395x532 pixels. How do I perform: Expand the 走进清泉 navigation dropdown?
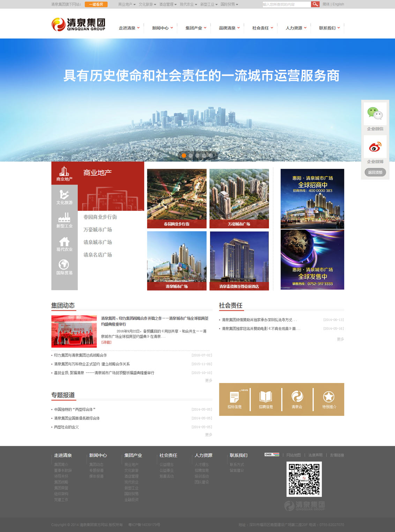[x=129, y=28]
